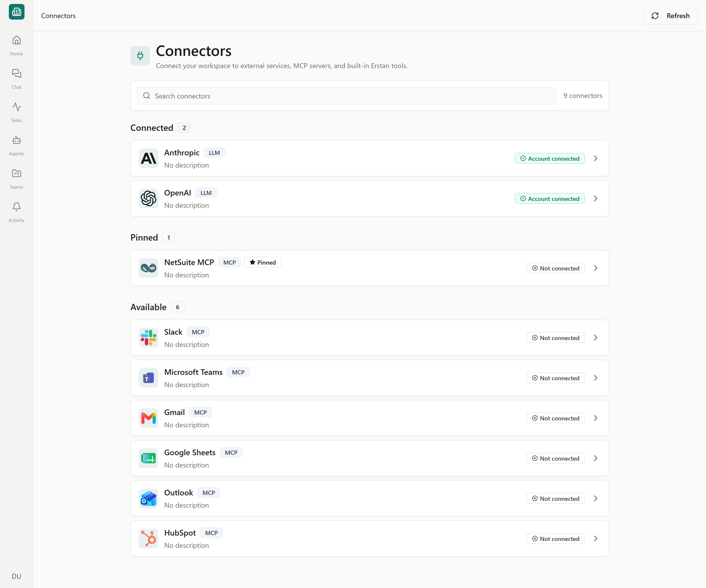Click the OpenAI logo icon

149,199
